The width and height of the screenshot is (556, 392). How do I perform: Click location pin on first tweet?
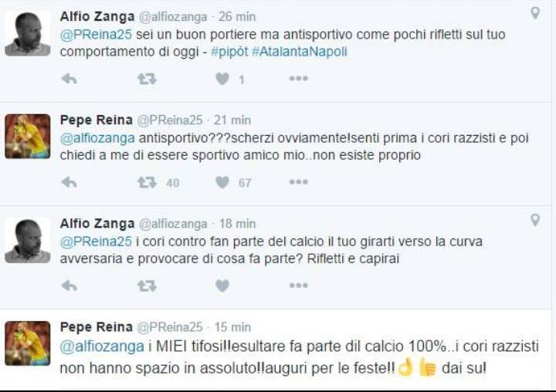coord(535,13)
